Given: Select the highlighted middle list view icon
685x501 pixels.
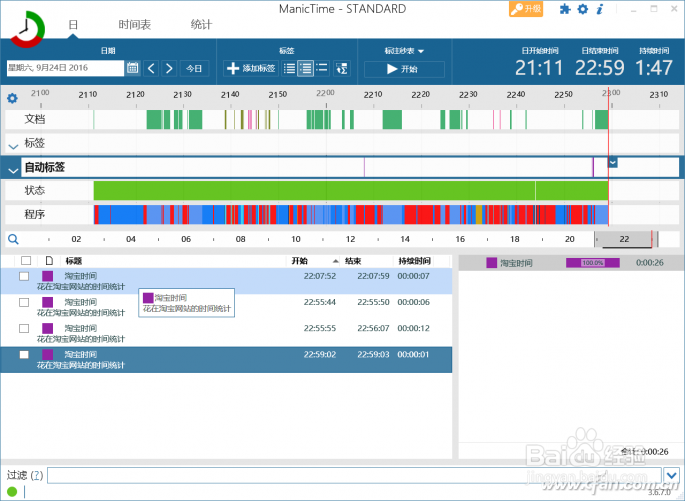Looking at the screenshot, I should click(x=305, y=69).
